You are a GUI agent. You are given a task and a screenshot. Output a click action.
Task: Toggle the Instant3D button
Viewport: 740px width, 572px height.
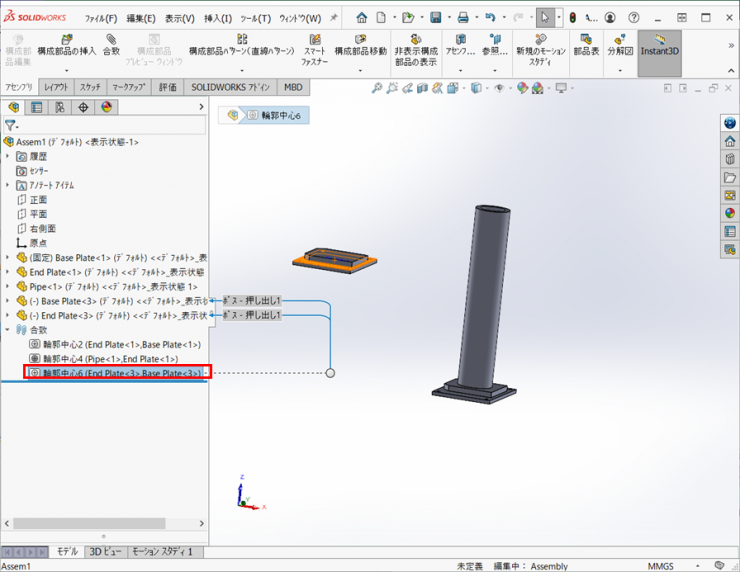(659, 45)
